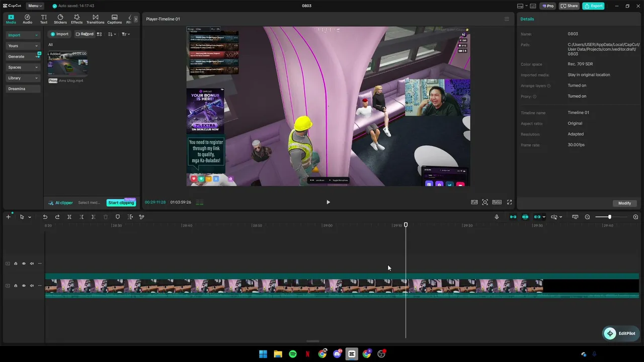
Task: Toggle clip linkage
Action: (537, 217)
